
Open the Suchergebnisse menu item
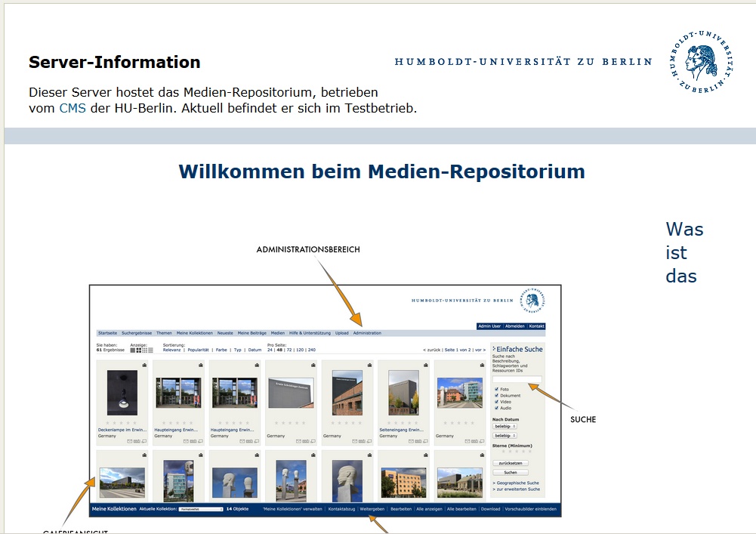coord(137,333)
